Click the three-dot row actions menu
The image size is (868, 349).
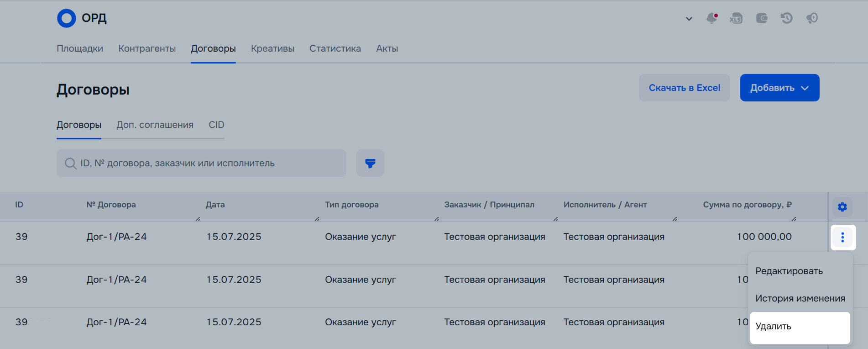coord(842,237)
